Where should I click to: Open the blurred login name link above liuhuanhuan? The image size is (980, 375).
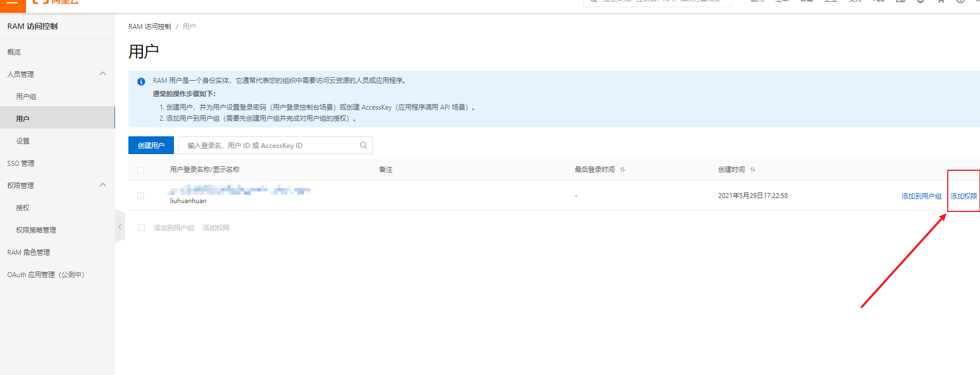[x=240, y=190]
